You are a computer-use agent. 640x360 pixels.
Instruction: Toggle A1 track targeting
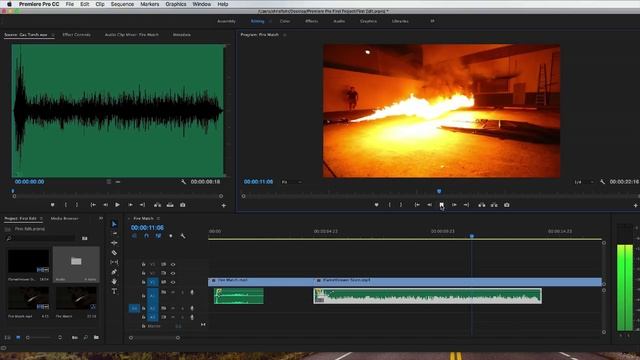(x=153, y=296)
